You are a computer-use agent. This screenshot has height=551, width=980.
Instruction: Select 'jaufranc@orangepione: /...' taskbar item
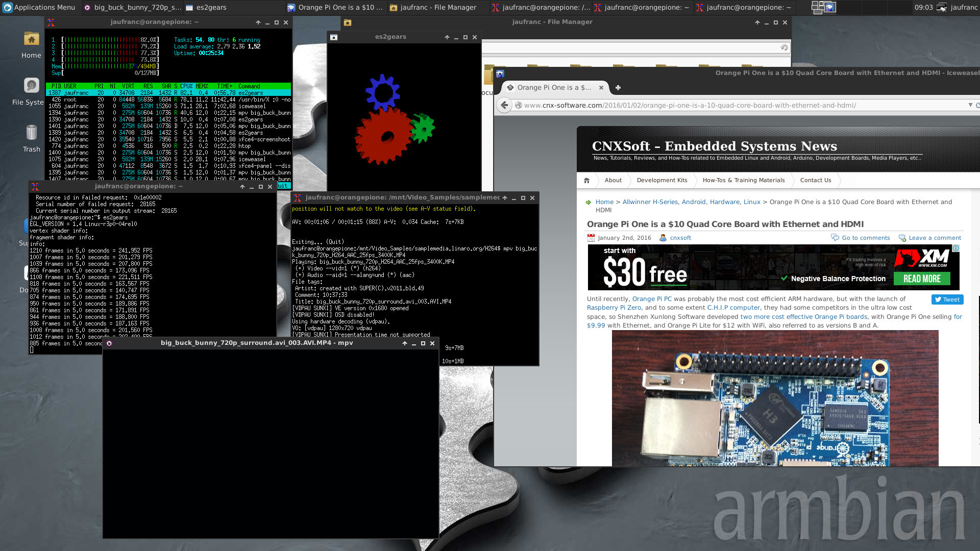coord(540,7)
